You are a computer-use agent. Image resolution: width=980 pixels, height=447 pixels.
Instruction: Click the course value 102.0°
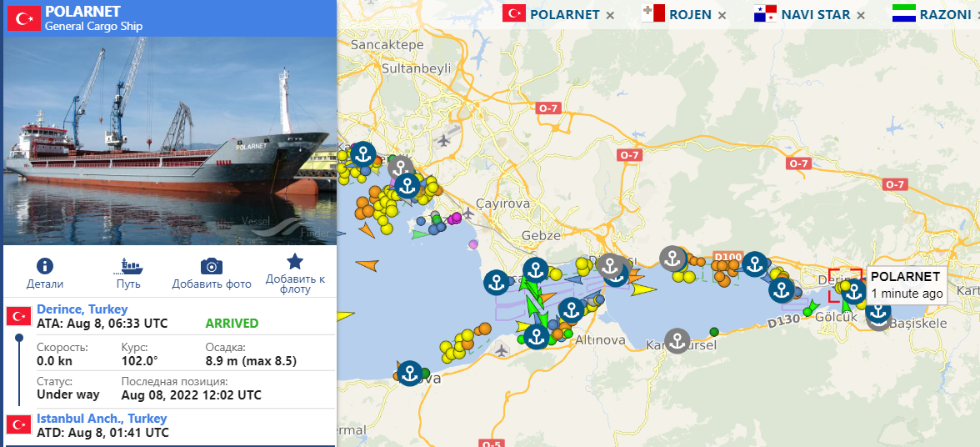click(139, 361)
